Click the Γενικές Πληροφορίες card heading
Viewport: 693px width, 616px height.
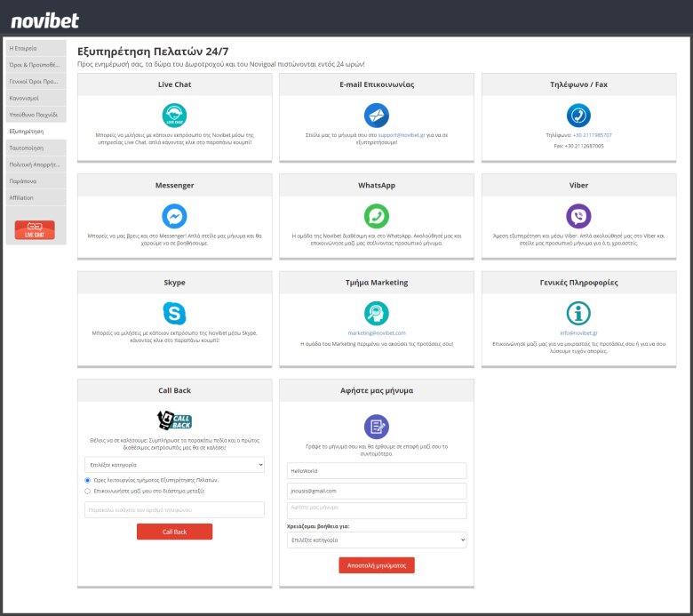tap(578, 283)
